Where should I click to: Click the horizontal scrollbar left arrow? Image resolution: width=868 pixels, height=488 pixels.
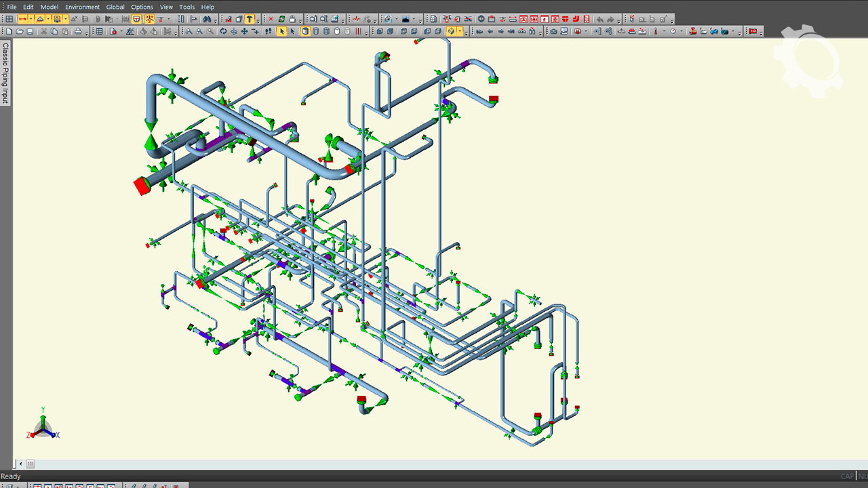point(20,464)
